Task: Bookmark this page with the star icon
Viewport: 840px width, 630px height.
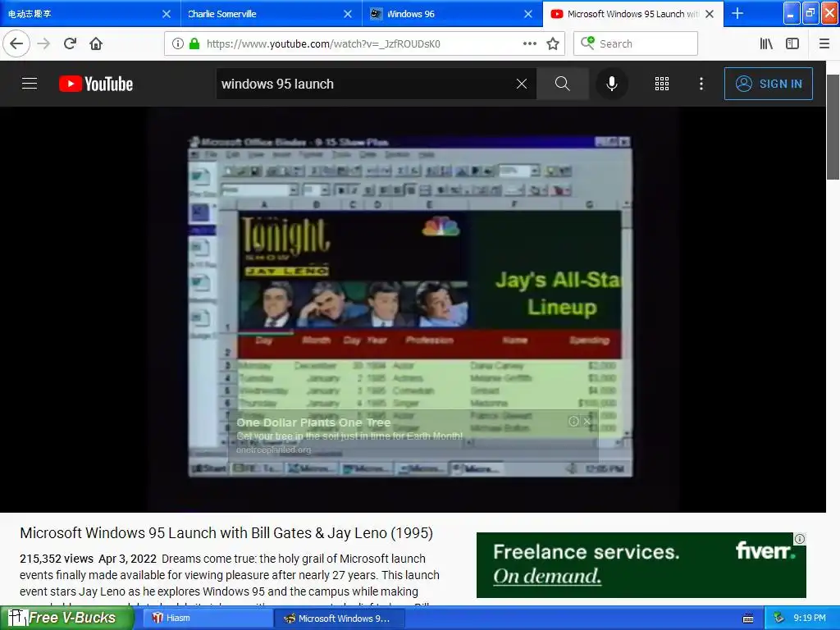Action: pos(553,43)
